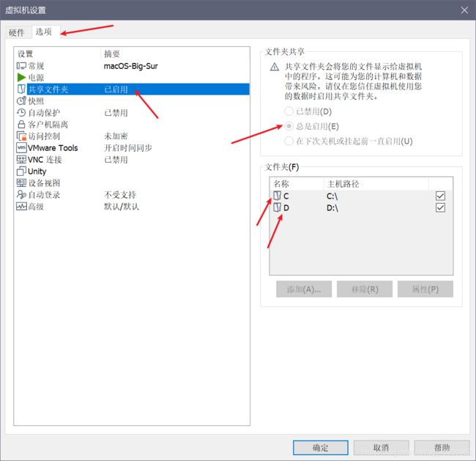Click the 不受支持 summary text
The height and width of the screenshot is (461, 476).
click(x=120, y=194)
